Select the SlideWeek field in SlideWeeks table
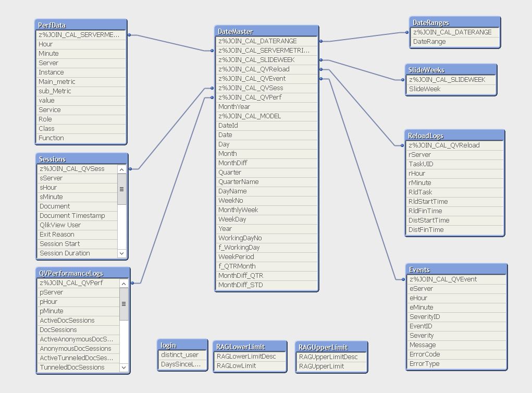 pos(451,89)
